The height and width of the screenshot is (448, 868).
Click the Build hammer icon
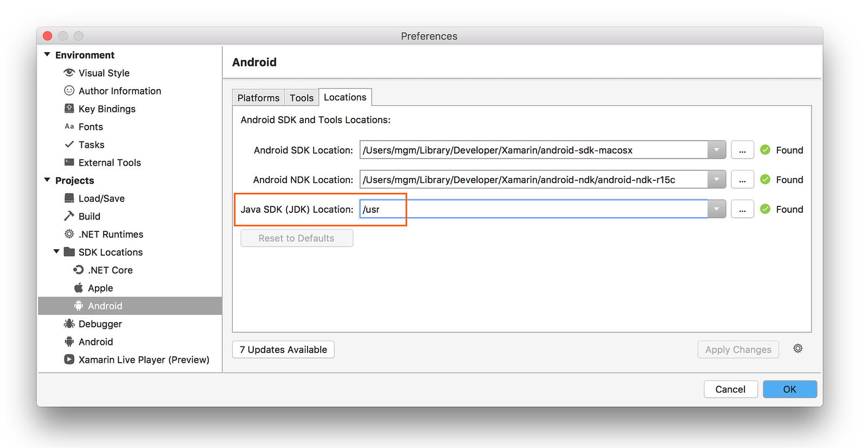[x=69, y=216]
